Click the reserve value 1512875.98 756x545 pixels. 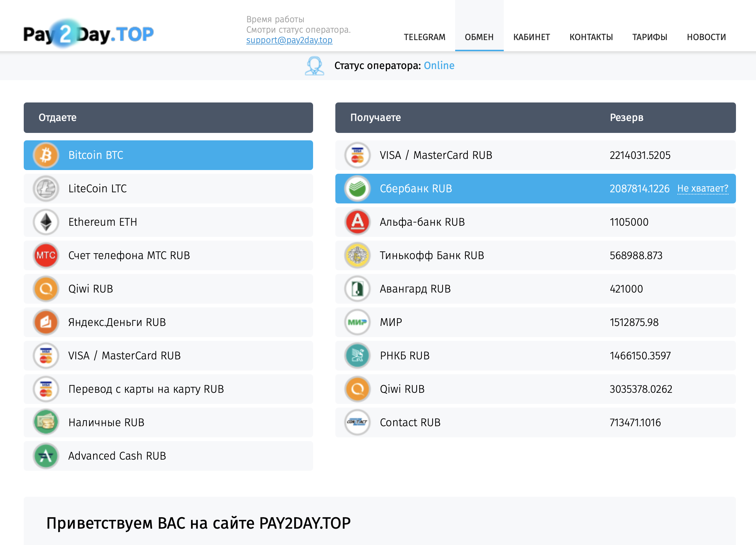tap(634, 322)
